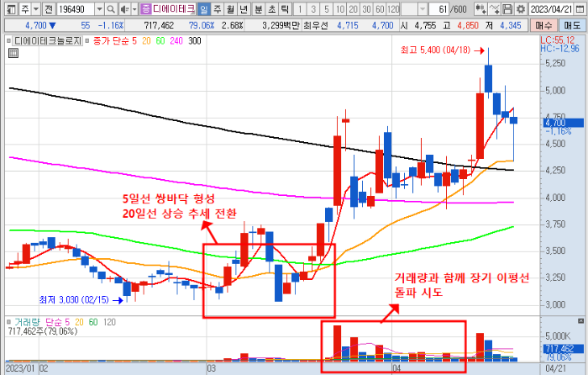Click the 매수 buy button
Image resolution: width=588 pixels, height=375 pixels.
click(544, 25)
